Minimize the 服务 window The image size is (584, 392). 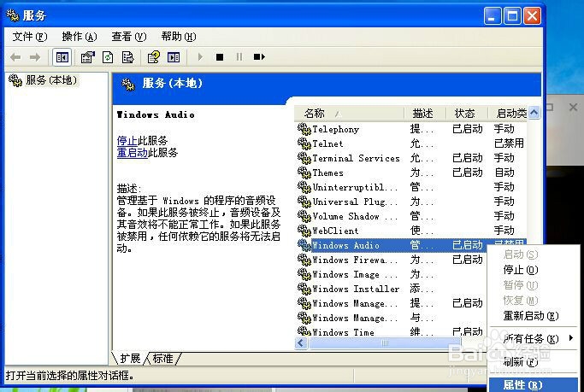click(x=493, y=16)
